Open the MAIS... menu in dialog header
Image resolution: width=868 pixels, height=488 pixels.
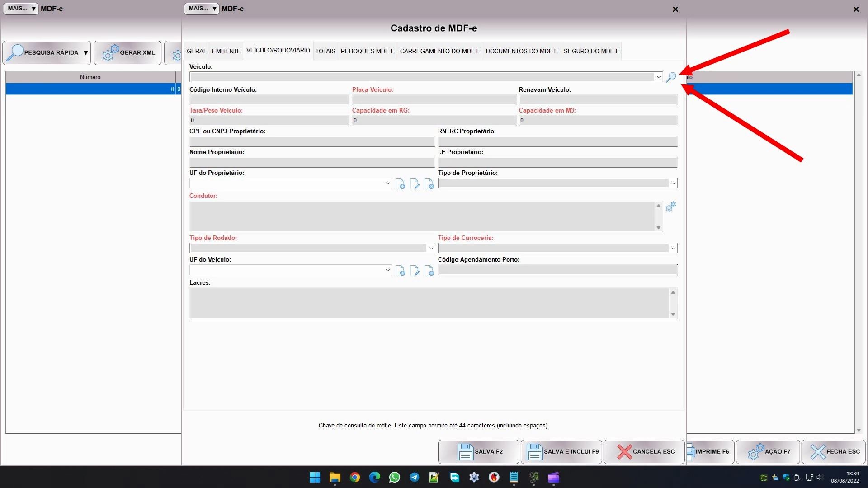pyautogui.click(x=202, y=9)
